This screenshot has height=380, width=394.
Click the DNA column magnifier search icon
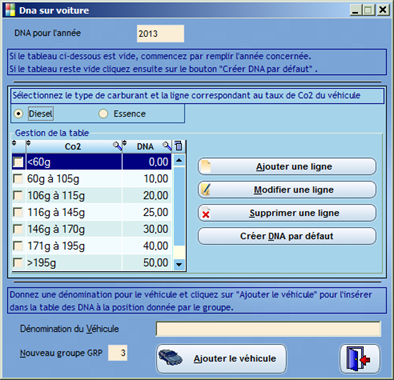(167, 146)
